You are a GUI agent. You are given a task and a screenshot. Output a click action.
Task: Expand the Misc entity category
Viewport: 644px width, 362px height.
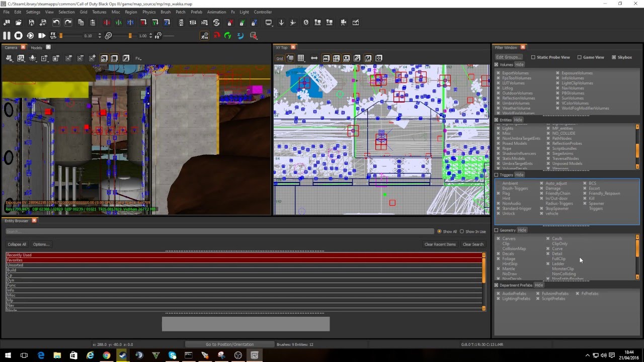[x=244, y=295]
